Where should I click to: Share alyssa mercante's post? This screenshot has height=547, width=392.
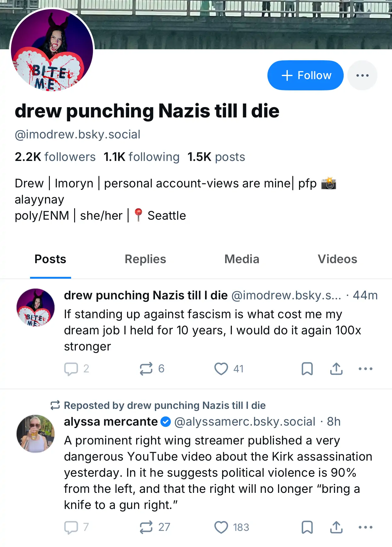point(336,527)
